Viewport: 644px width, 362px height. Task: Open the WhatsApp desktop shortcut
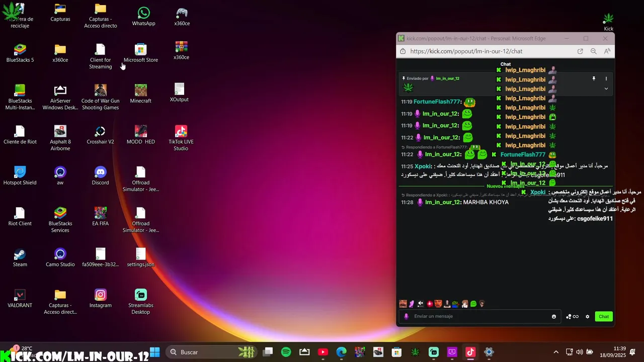(143, 17)
